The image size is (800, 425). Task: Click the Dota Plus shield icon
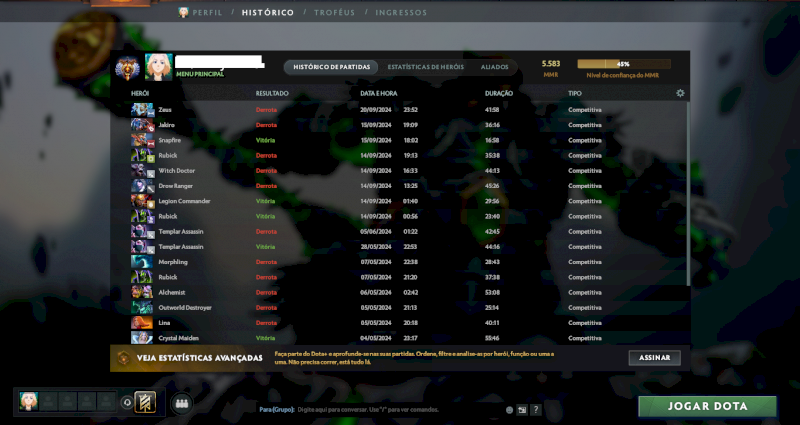tap(123, 358)
